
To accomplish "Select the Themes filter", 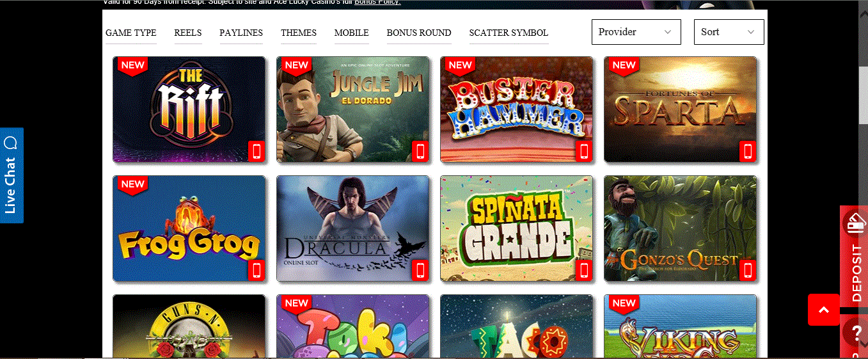I will [299, 33].
